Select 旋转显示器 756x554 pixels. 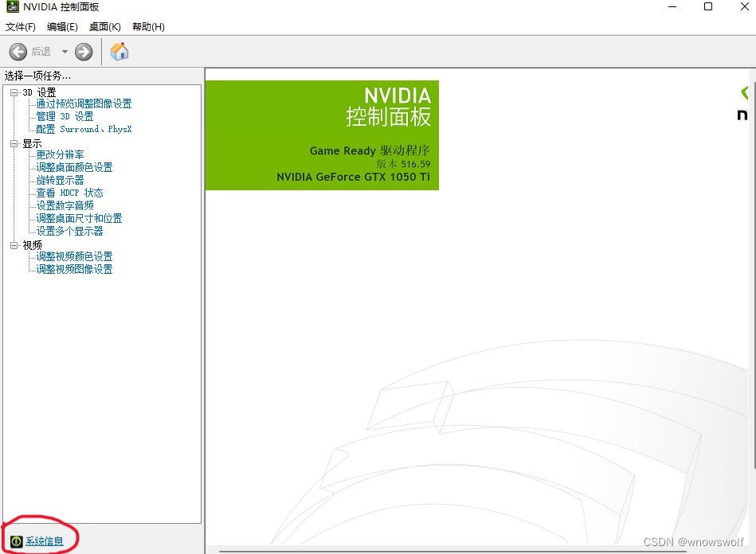60,180
